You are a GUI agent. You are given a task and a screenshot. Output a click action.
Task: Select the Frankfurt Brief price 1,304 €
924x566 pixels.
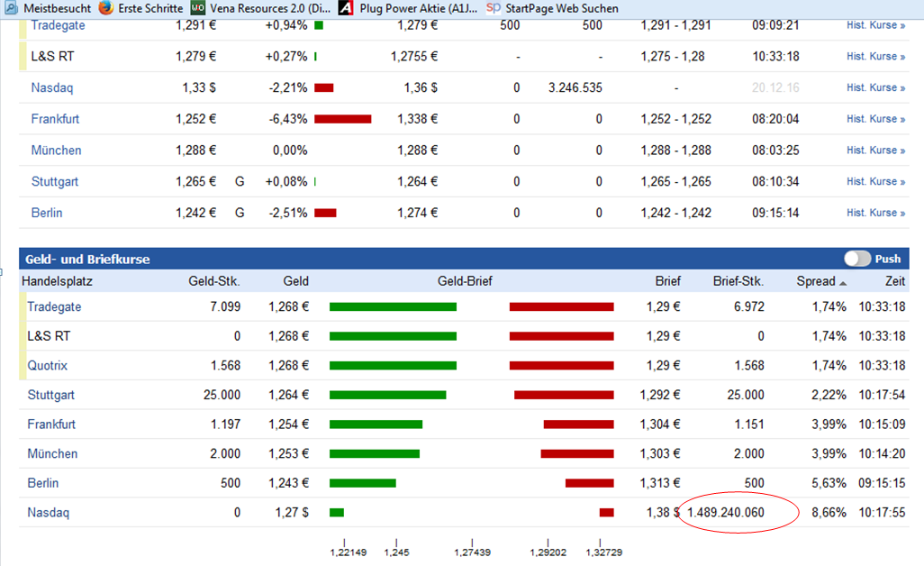660,424
